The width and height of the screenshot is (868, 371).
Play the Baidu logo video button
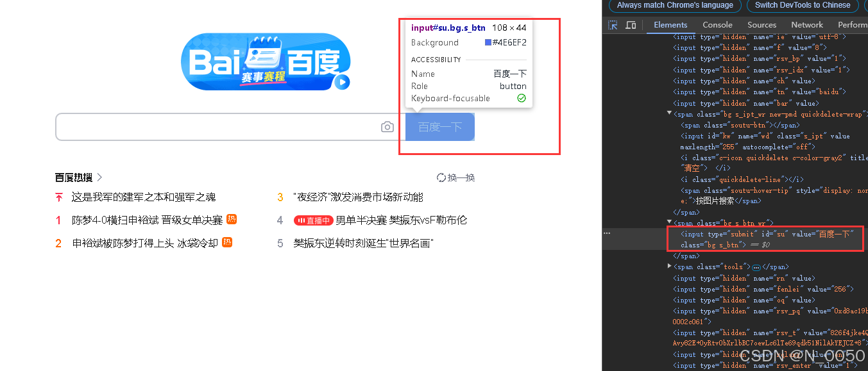[343, 82]
